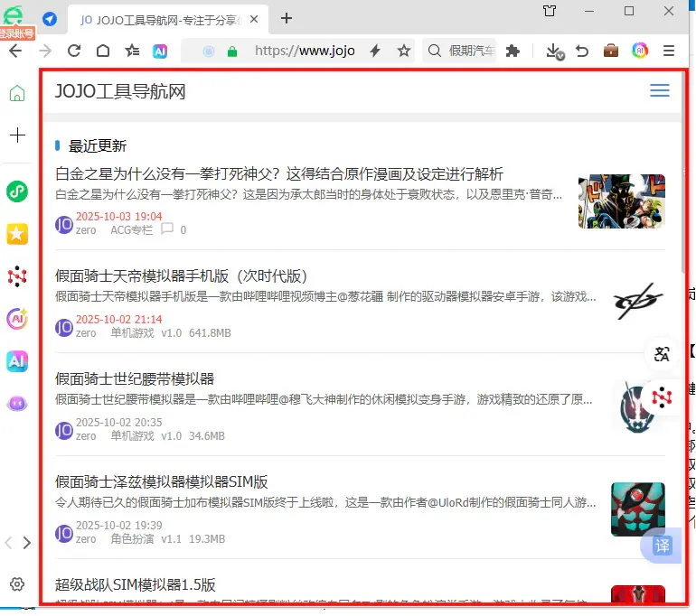Click the yellow star favorites sidebar icon
Image resolution: width=696 pixels, height=616 pixels.
click(x=16, y=234)
